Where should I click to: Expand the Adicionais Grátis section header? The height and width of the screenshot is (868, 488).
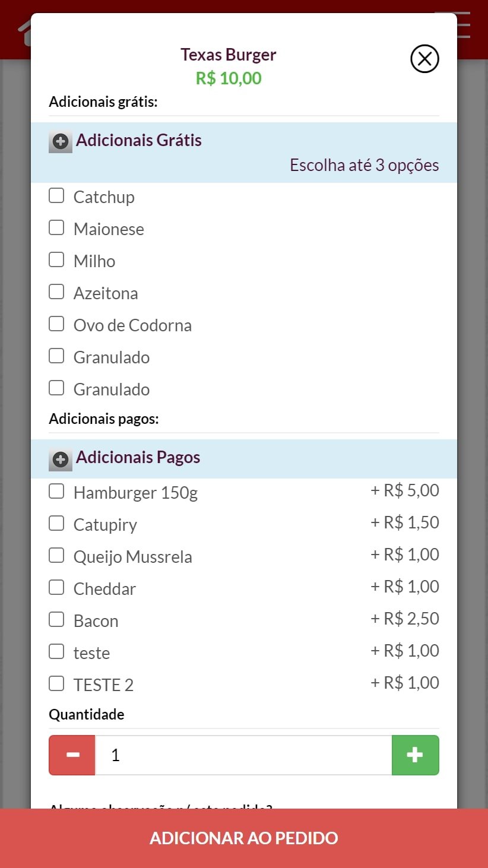[x=139, y=141]
